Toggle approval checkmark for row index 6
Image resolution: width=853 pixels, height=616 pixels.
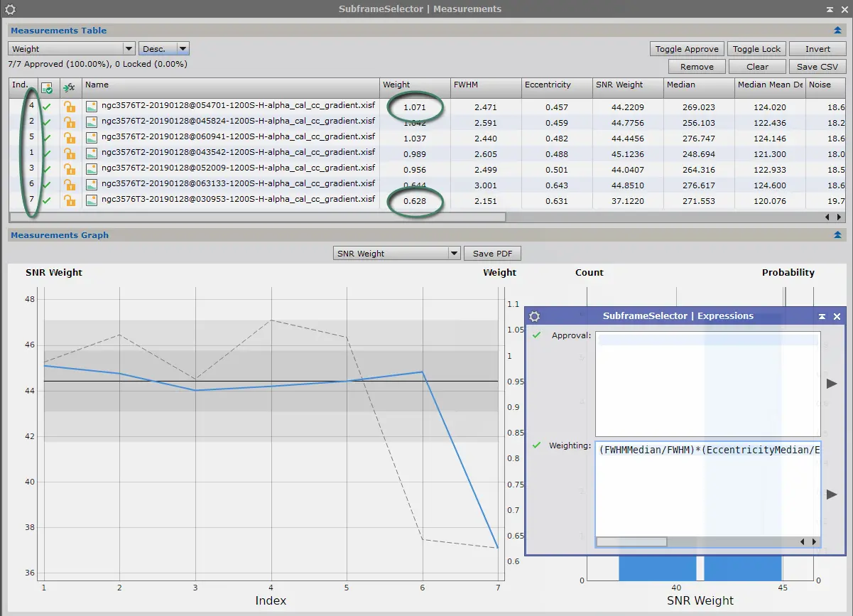(x=47, y=185)
